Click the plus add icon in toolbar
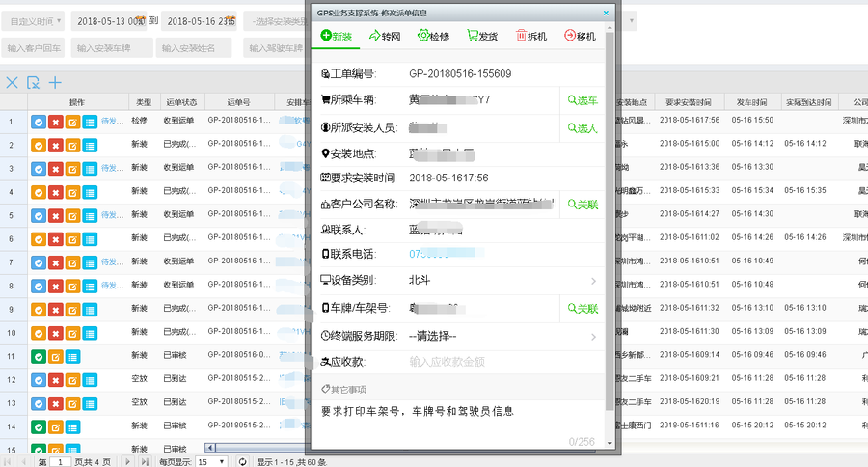Screen dimensions: 868x467 [55, 83]
